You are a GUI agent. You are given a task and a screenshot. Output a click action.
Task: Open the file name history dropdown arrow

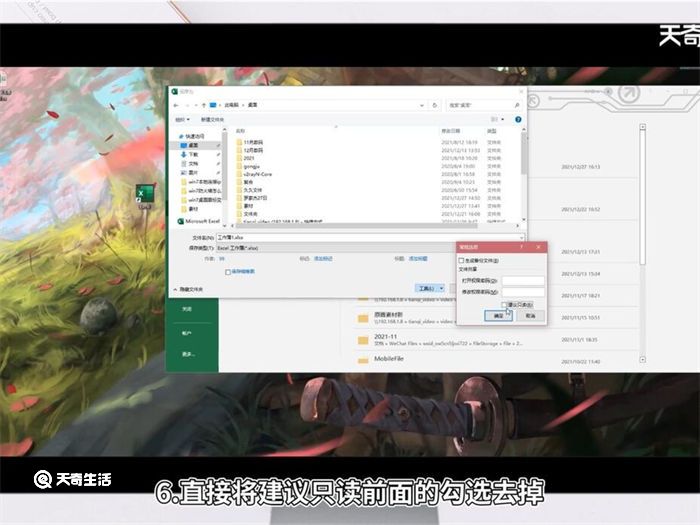click(x=521, y=238)
